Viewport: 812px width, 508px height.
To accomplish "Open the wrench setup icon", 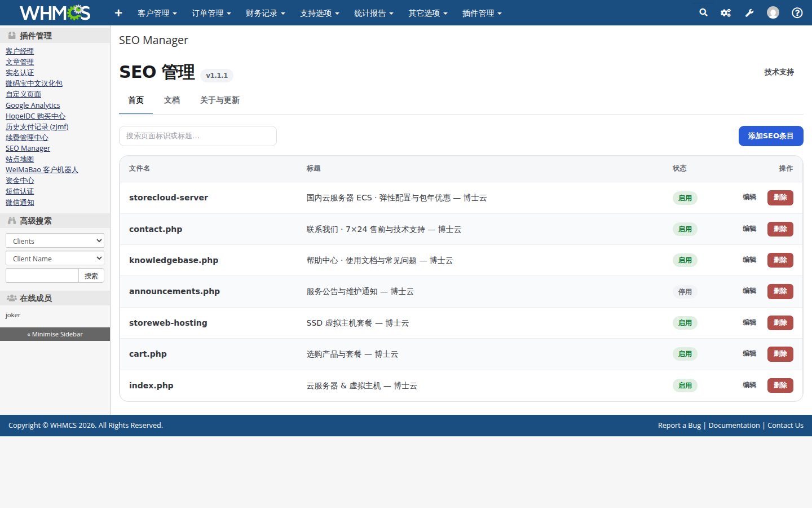I will 749,12.
